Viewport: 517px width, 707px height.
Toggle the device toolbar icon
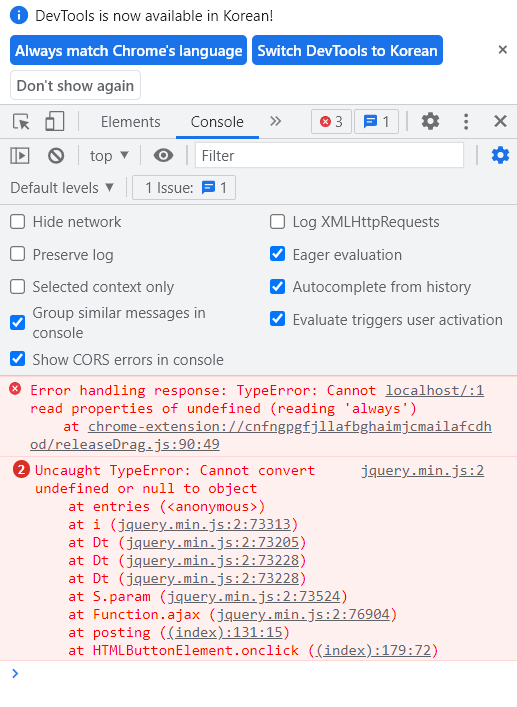[55, 122]
